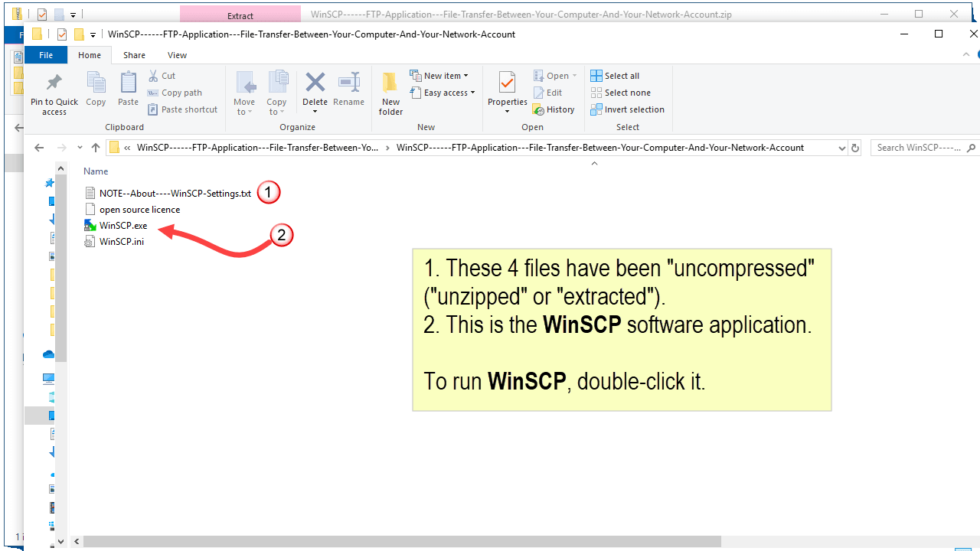Click Copy path in Clipboard group
The image size is (980, 551).
175,93
